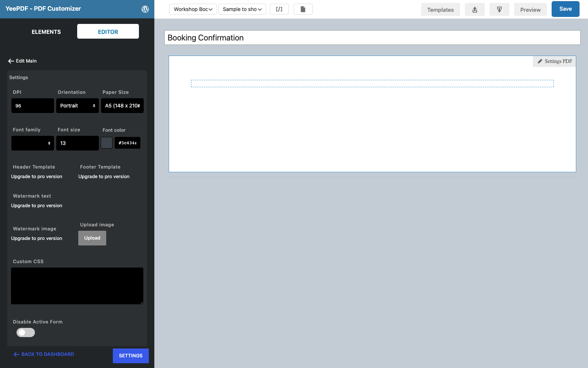The width and height of the screenshot is (588, 368).
Task: Click Header Template upgrade to pro link
Action: (x=37, y=177)
